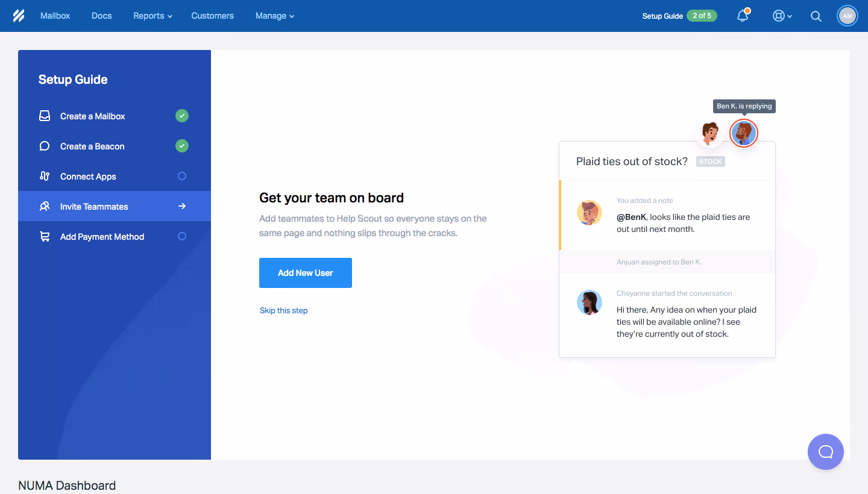Click the 2 of 5 progress badge

[x=702, y=16]
